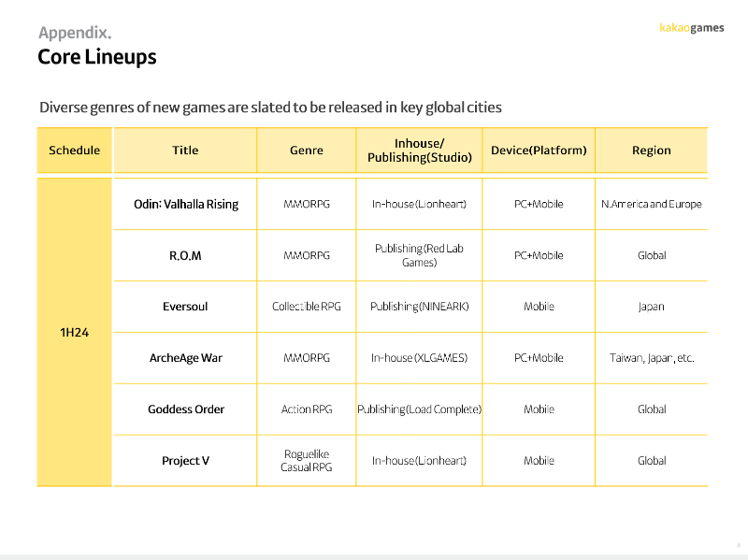Click "In-house(Lionheart)" in the Odin: Valhalla Rising row

419,204
